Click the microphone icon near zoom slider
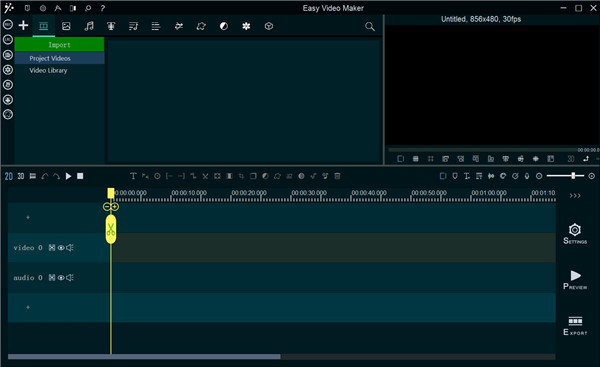The height and width of the screenshot is (367, 600). [527, 176]
